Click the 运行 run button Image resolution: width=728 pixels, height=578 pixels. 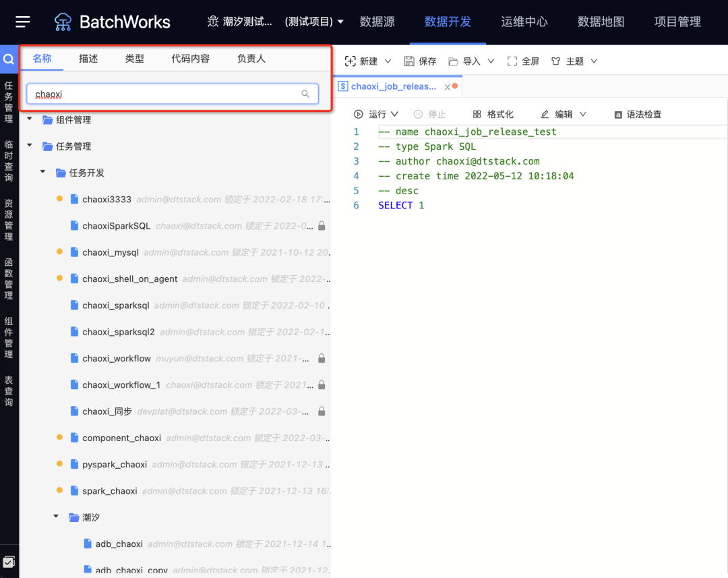376,115
